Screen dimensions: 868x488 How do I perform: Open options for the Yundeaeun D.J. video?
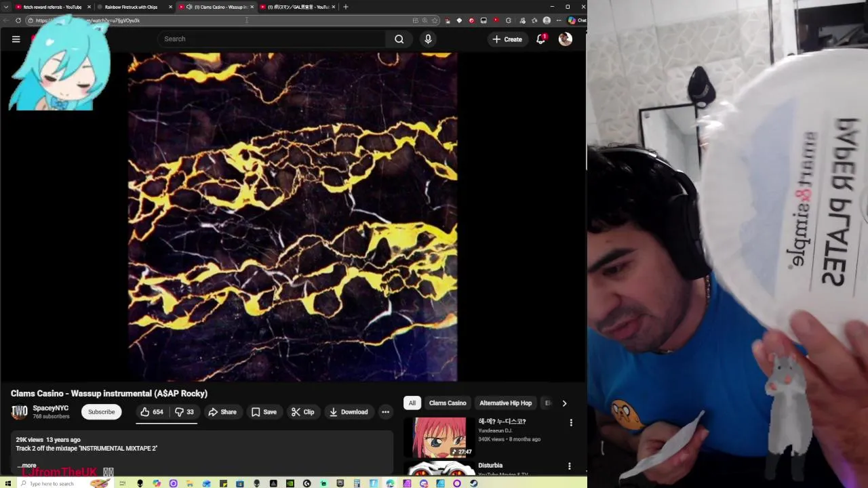(571, 422)
